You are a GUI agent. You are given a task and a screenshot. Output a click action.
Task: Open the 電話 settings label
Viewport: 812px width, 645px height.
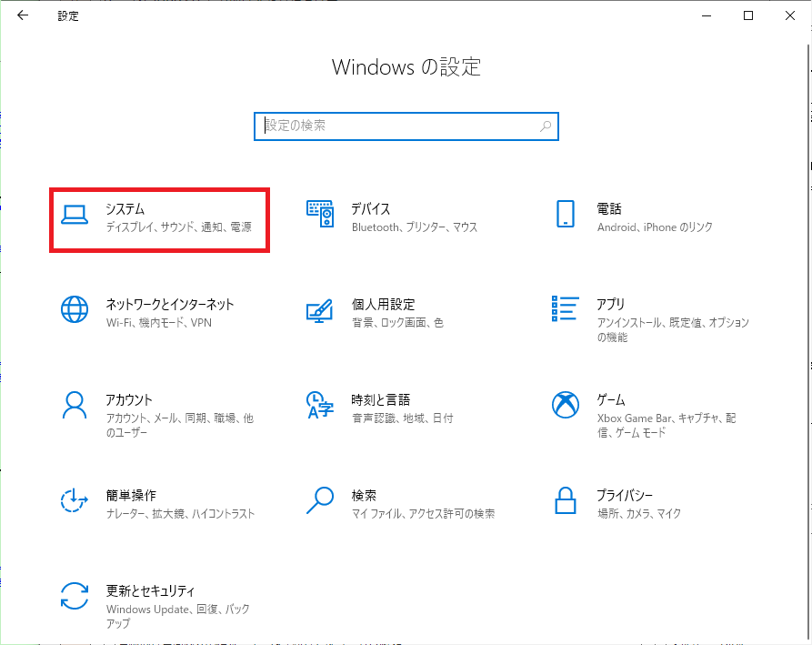pos(609,208)
